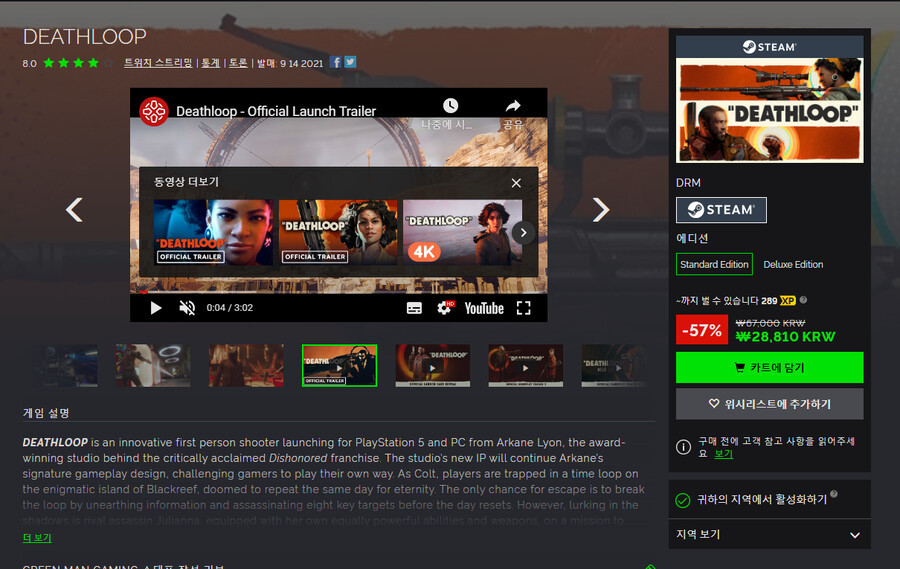Click the -57% discount badge
900x569 pixels.
tap(701, 330)
